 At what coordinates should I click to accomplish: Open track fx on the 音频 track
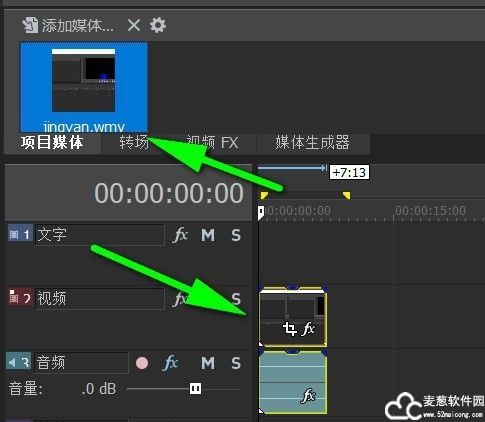(170, 363)
